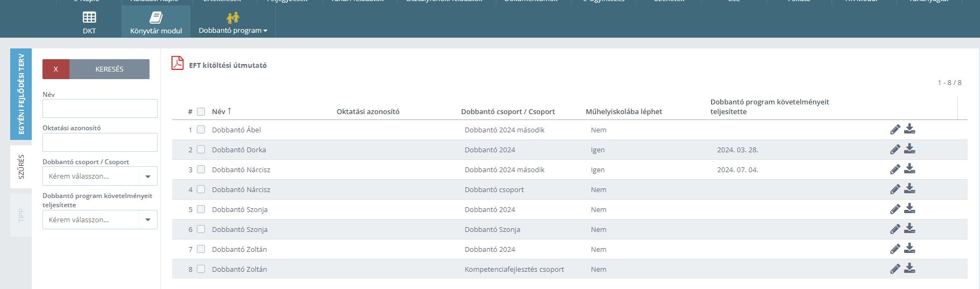980x289 pixels.
Task: Focus the Név filter input field
Action: click(100, 108)
